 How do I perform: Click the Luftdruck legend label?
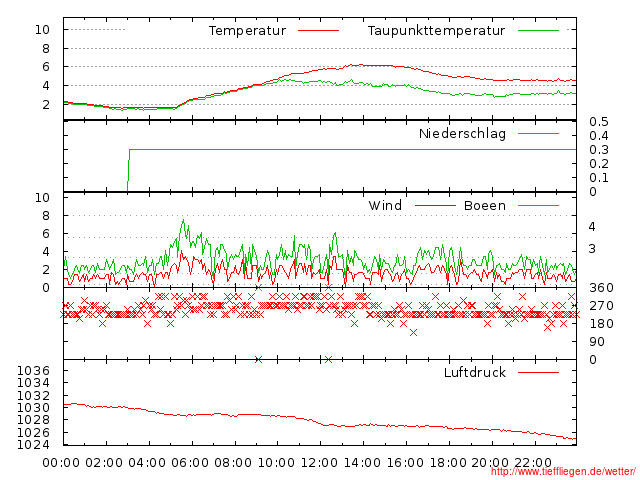tap(475, 372)
